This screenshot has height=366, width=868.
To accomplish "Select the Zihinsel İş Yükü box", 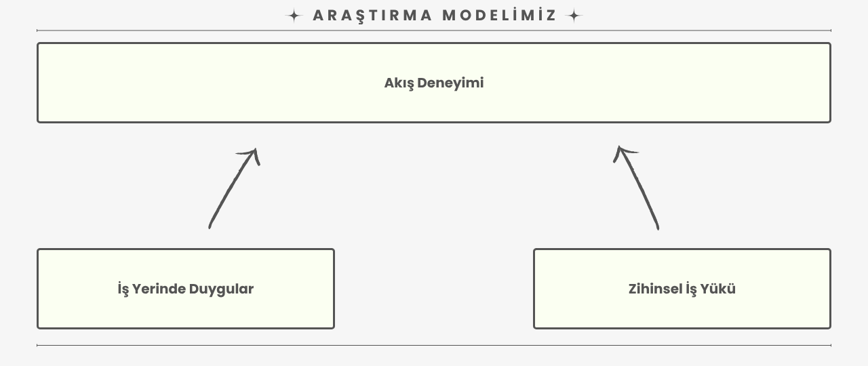I will click(x=682, y=289).
